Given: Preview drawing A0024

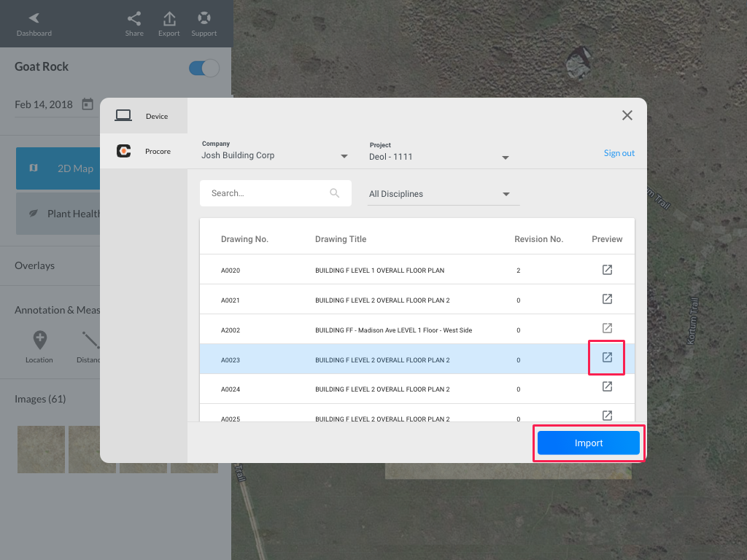Looking at the screenshot, I should click(607, 386).
